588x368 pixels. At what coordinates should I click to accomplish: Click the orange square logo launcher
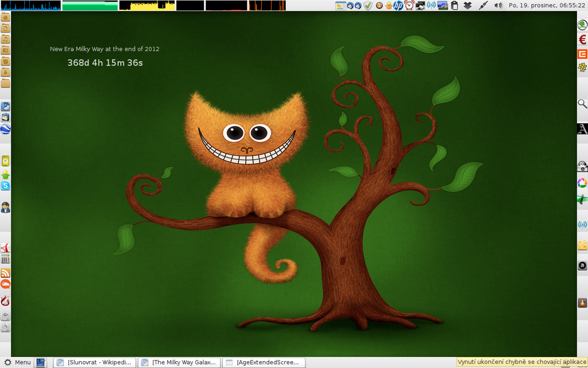click(x=582, y=54)
